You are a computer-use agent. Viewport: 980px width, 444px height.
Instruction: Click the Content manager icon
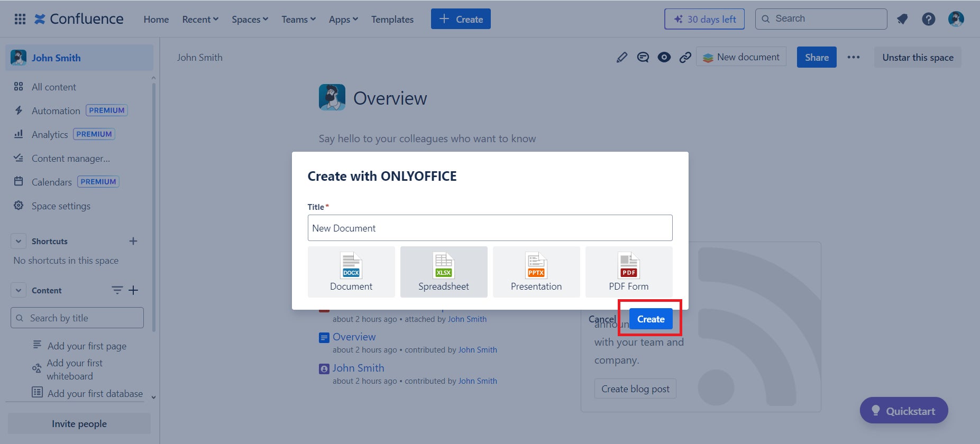click(19, 158)
